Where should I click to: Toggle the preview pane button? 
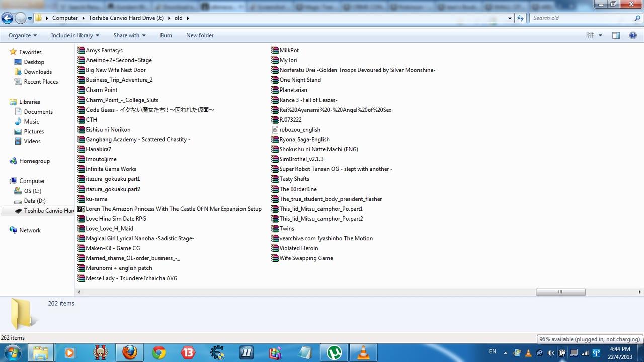616,35
